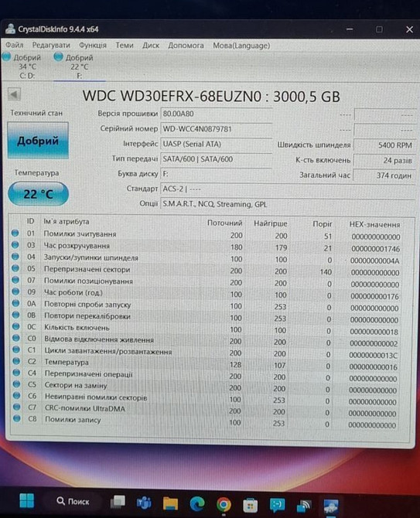
Task: Click HEX value 0000000013C
Action: 373,356
